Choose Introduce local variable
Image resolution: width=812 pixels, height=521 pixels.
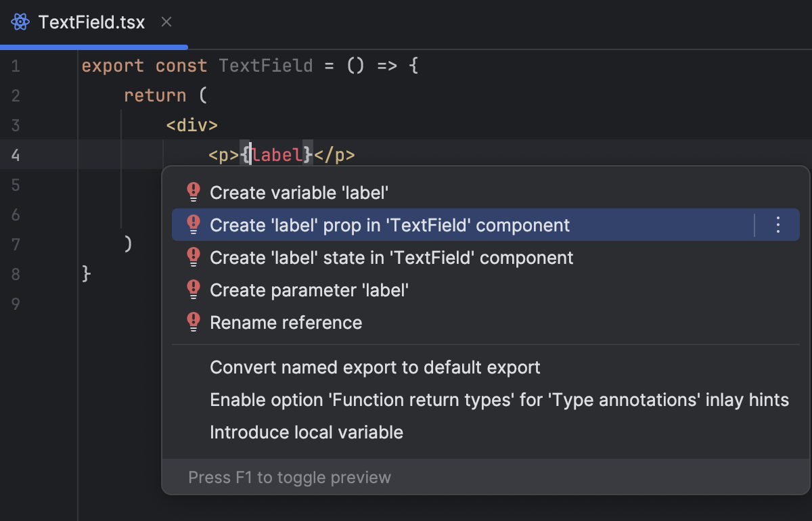pos(307,432)
